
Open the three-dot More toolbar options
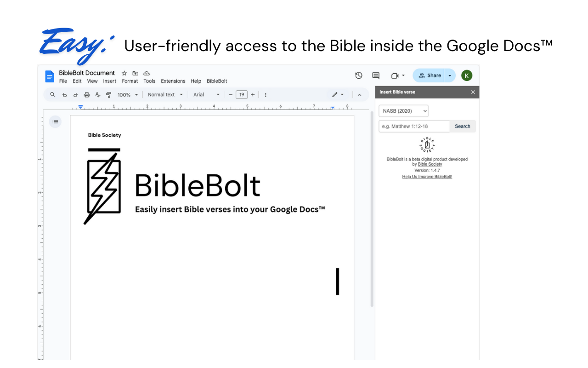[266, 95]
